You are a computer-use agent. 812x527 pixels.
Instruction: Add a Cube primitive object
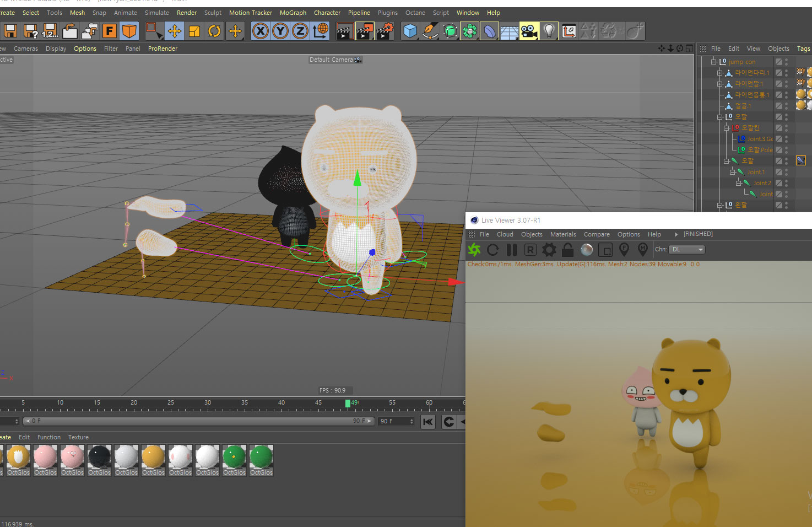[x=410, y=31]
